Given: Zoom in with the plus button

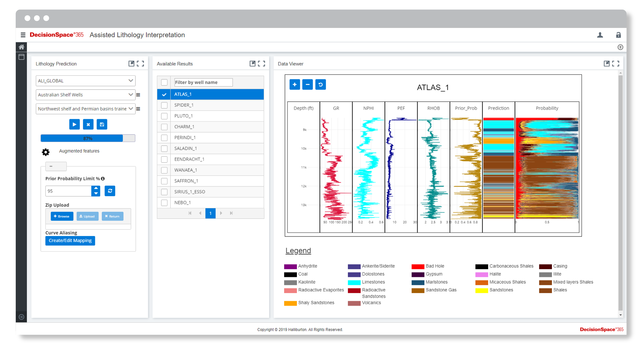Looking at the screenshot, I should tap(295, 84).
